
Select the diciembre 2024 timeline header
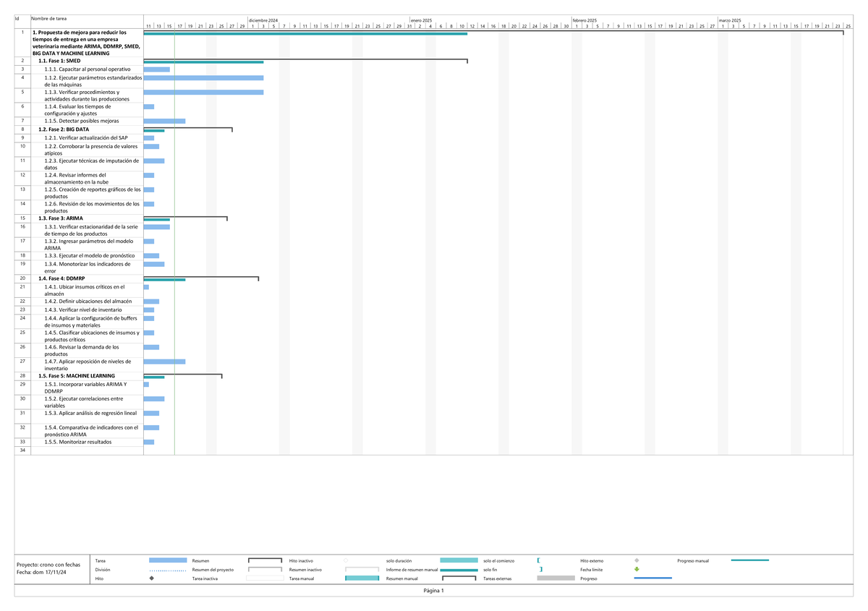[263, 20]
